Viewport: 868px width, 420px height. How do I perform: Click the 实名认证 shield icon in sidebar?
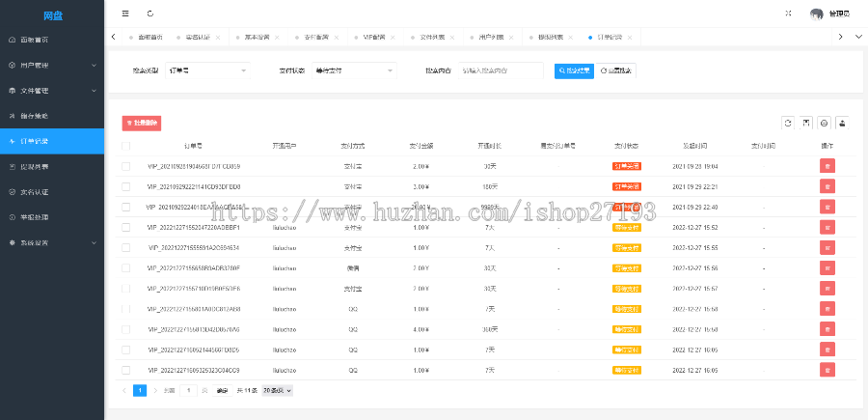[x=13, y=192]
